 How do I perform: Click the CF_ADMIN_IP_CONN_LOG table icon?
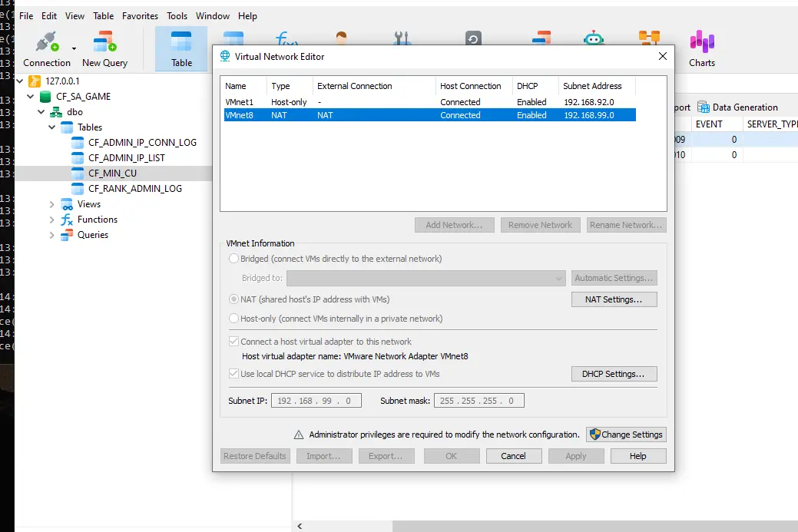point(78,143)
